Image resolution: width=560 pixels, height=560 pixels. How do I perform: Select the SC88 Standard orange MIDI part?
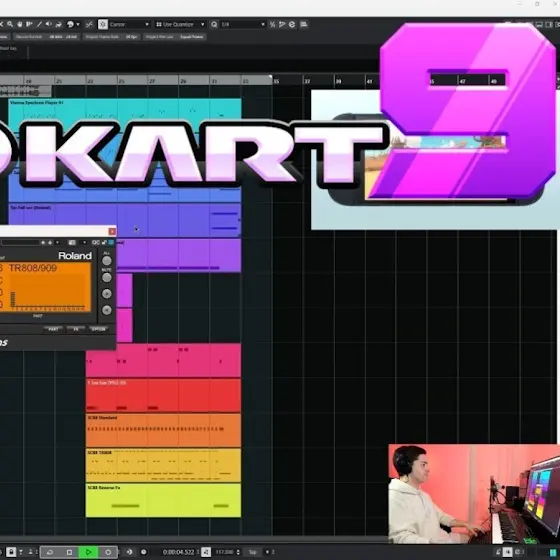pyautogui.click(x=163, y=430)
